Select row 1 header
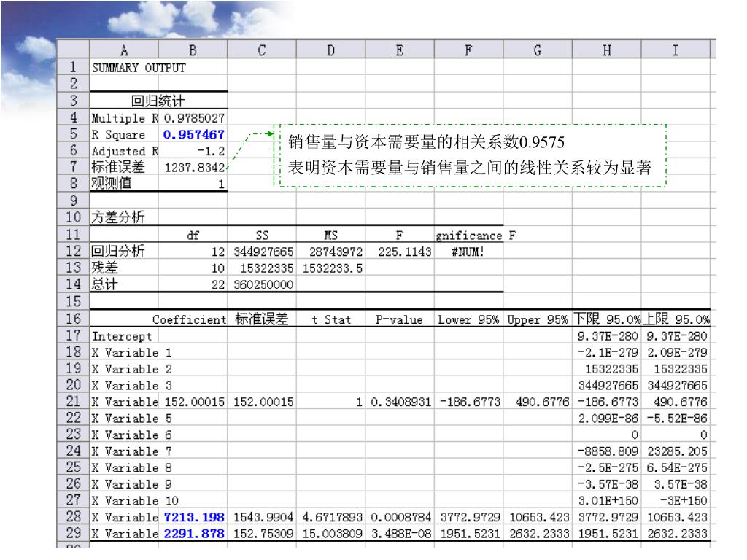This screenshot has height=560, width=747. click(74, 66)
